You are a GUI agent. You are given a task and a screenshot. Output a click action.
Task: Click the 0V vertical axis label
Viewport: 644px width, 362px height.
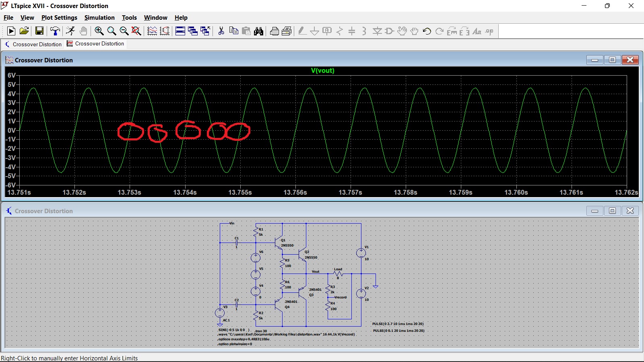(12, 130)
